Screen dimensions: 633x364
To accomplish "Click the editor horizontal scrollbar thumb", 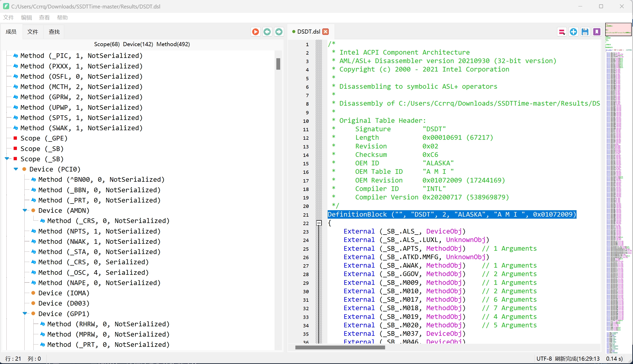I will [340, 348].
